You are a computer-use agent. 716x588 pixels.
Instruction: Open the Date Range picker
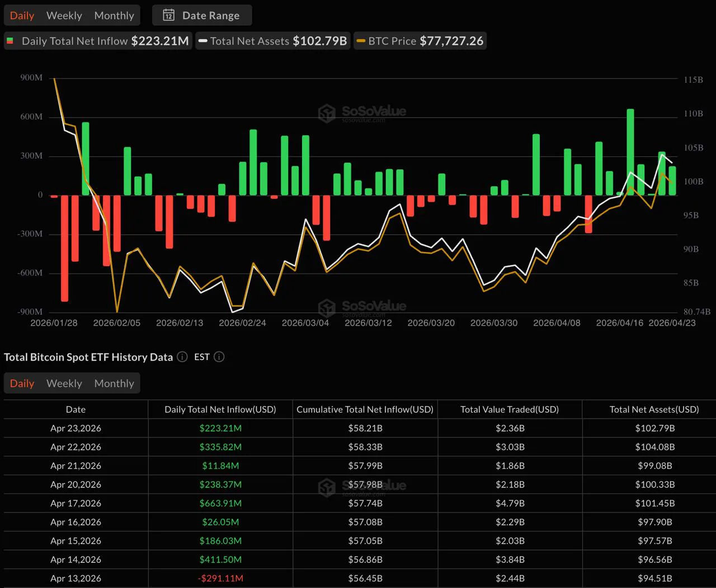click(202, 15)
